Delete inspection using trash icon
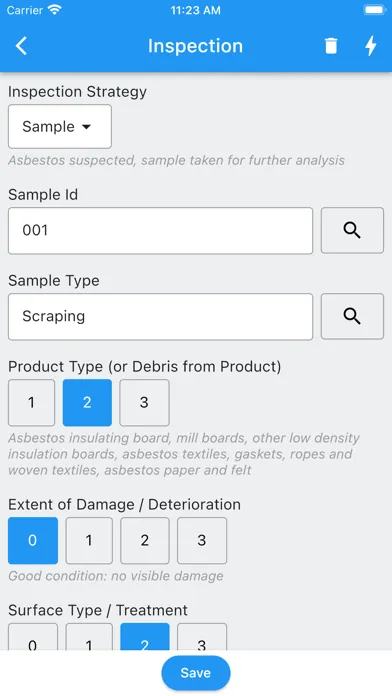 pyautogui.click(x=331, y=46)
